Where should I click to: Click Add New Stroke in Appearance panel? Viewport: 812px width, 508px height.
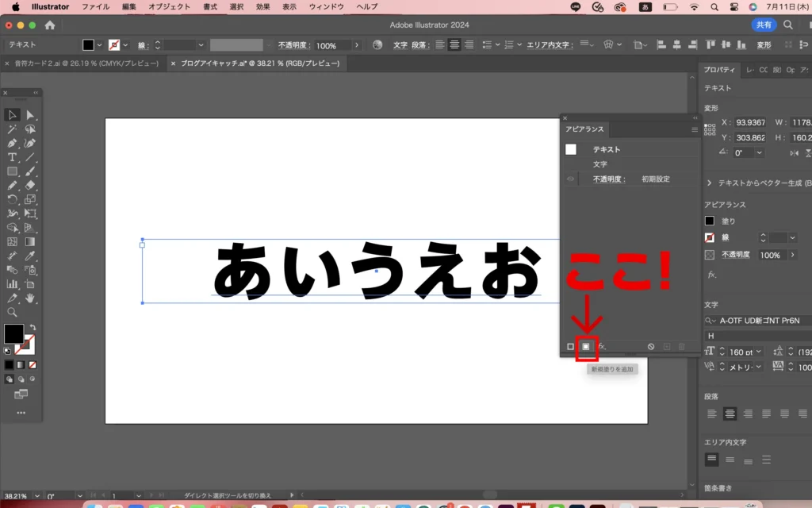(x=570, y=346)
